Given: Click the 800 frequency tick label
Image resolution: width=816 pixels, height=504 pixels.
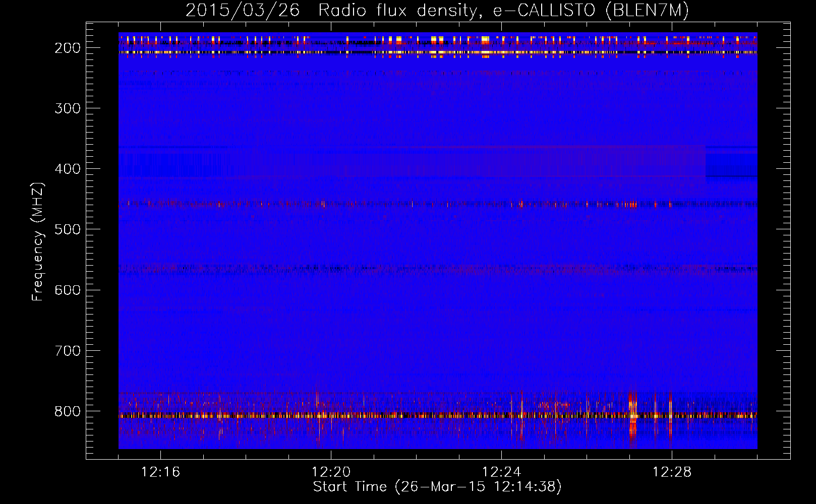Looking at the screenshot, I should point(68,411).
